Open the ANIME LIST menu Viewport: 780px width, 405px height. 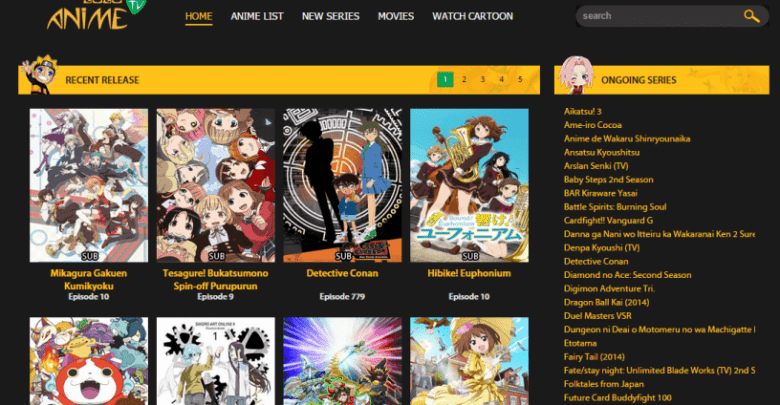point(257,16)
